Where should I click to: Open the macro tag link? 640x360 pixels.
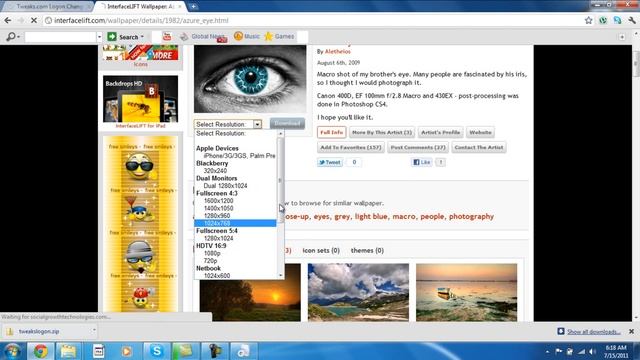click(x=404, y=216)
